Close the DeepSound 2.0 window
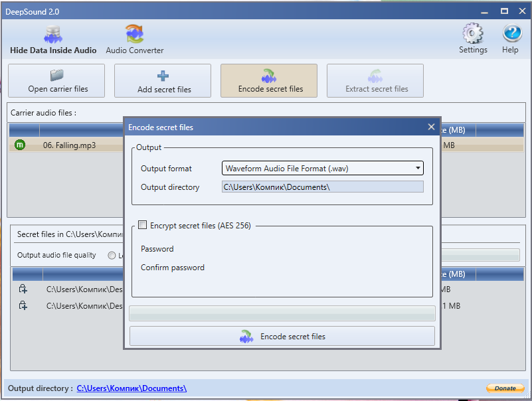 [x=523, y=11]
